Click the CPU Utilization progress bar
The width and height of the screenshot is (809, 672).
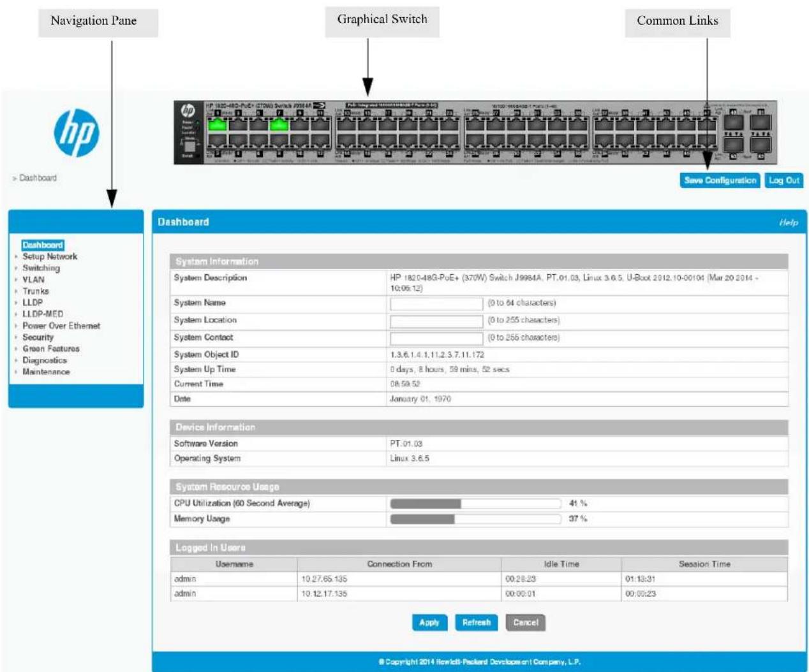point(475,504)
